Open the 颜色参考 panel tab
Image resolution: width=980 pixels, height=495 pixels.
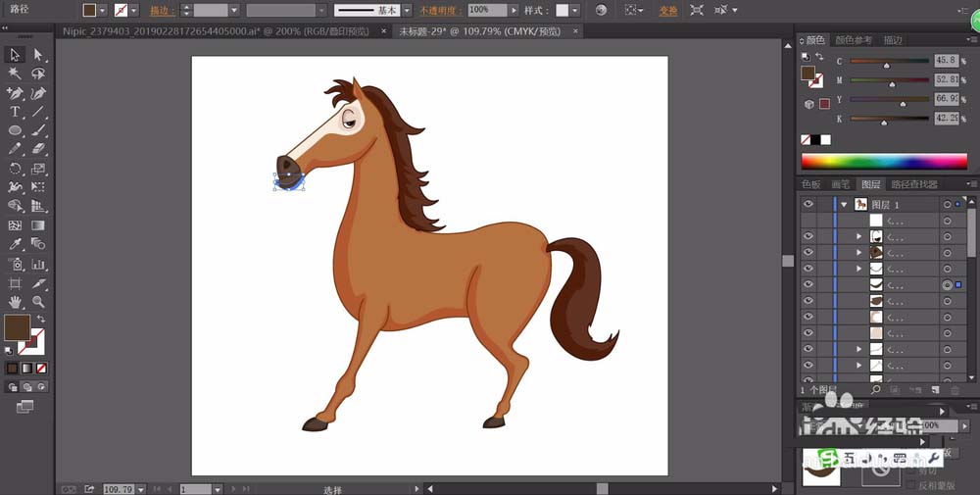(853, 40)
